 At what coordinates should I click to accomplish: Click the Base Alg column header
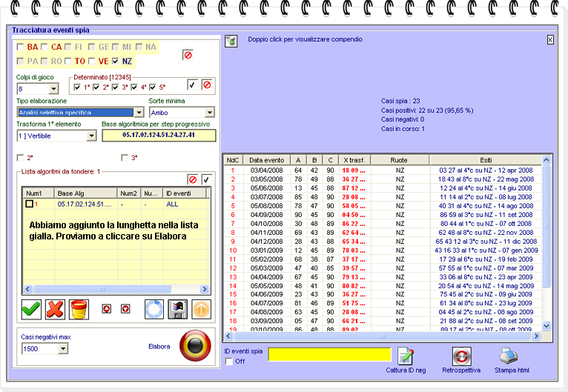coord(85,193)
